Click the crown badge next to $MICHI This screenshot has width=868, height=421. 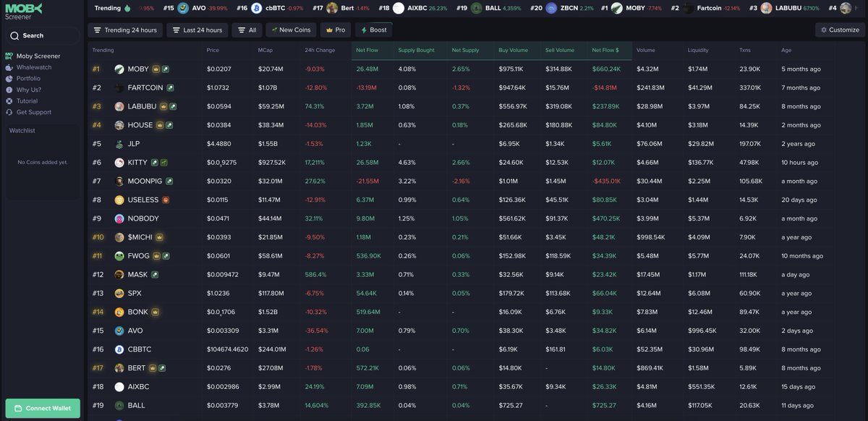(x=159, y=237)
